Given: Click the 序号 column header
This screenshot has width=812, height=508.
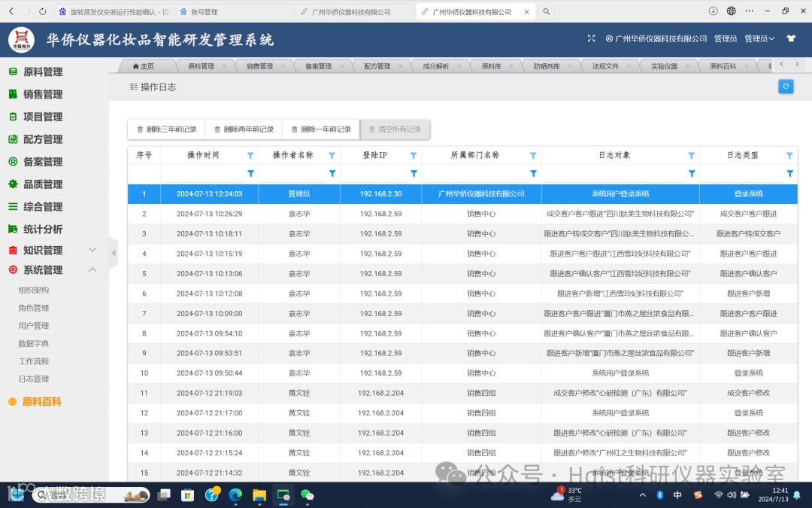Looking at the screenshot, I should click(x=144, y=156).
